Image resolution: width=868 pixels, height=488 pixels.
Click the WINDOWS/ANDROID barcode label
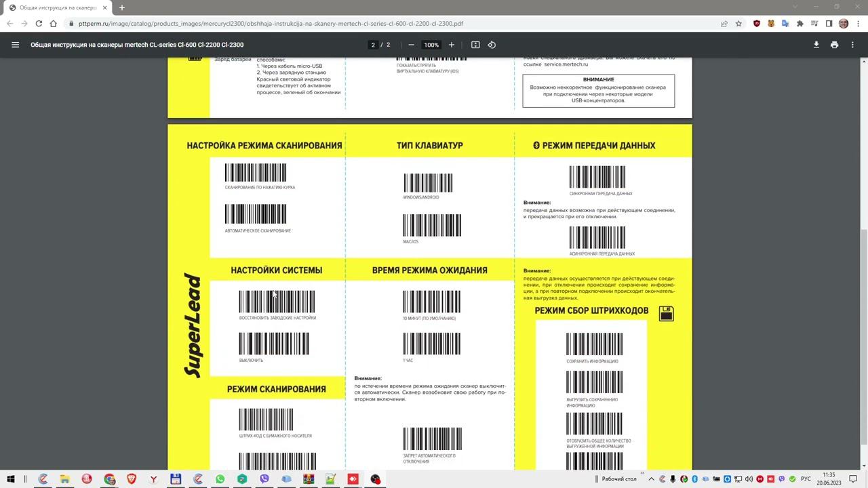[421, 197]
